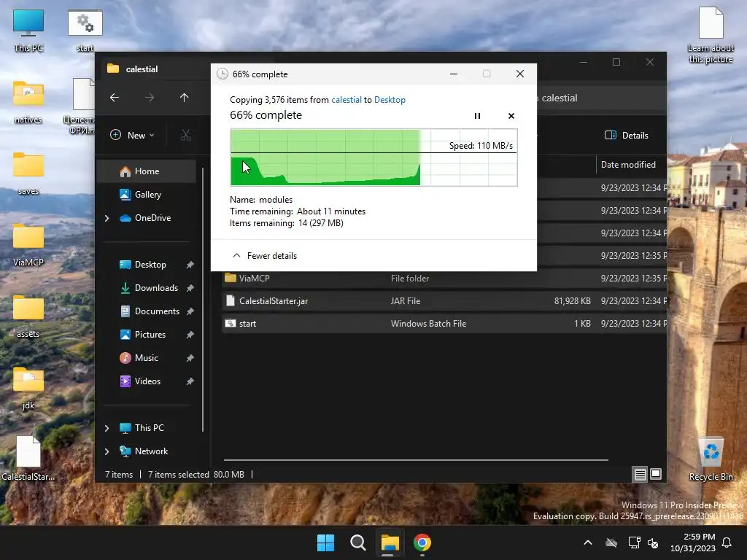Select CalestialStarter file on desktop
747x560 pixels.
tap(28, 459)
